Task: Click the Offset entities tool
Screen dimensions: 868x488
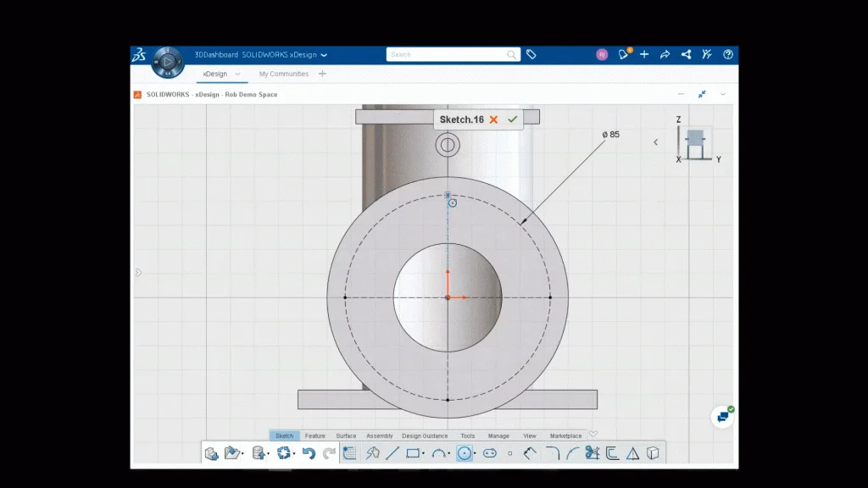Action: coord(611,453)
